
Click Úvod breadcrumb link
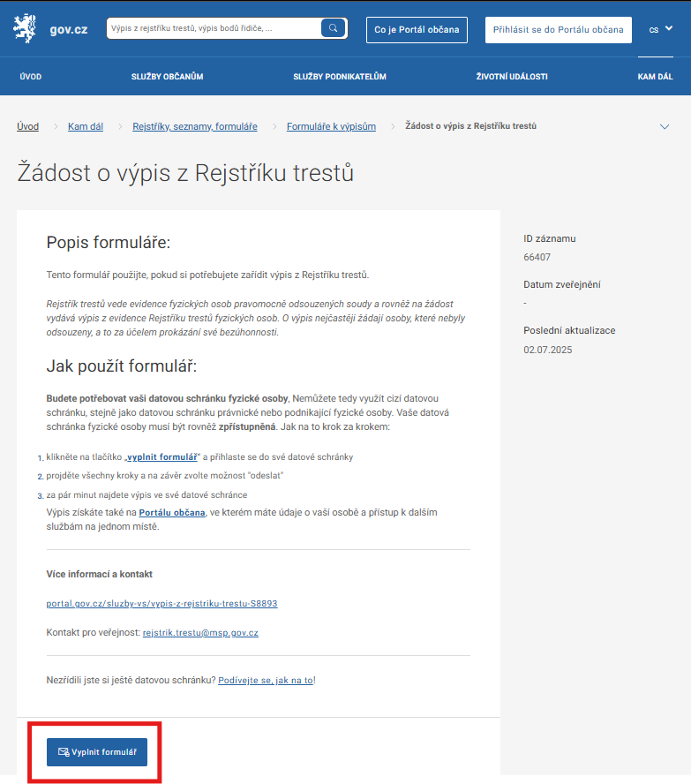click(x=27, y=126)
